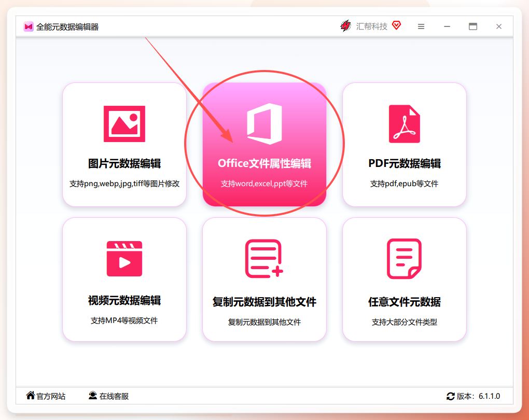This screenshot has height=420, width=529.
Task: Click the 汇帮科技 company logo icon
Action: [x=346, y=26]
